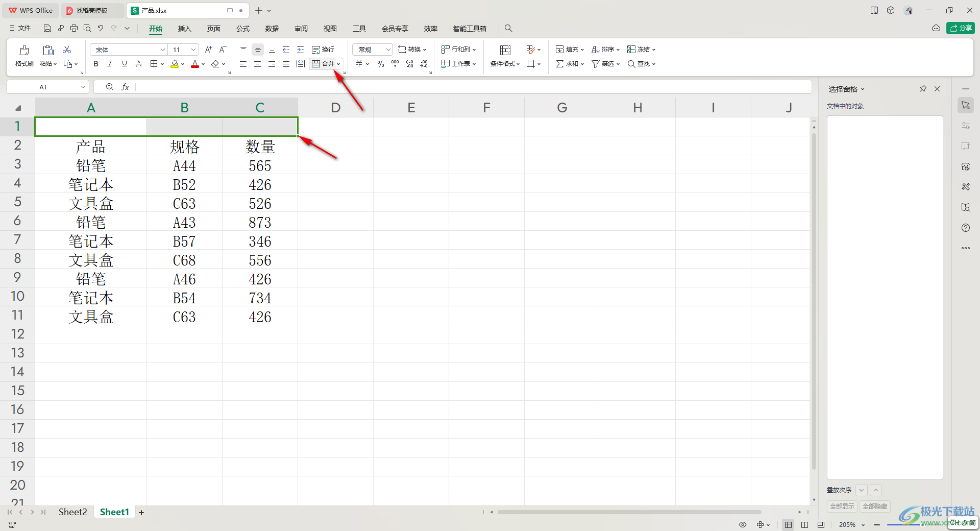Align text right
980x531 pixels.
coord(272,64)
